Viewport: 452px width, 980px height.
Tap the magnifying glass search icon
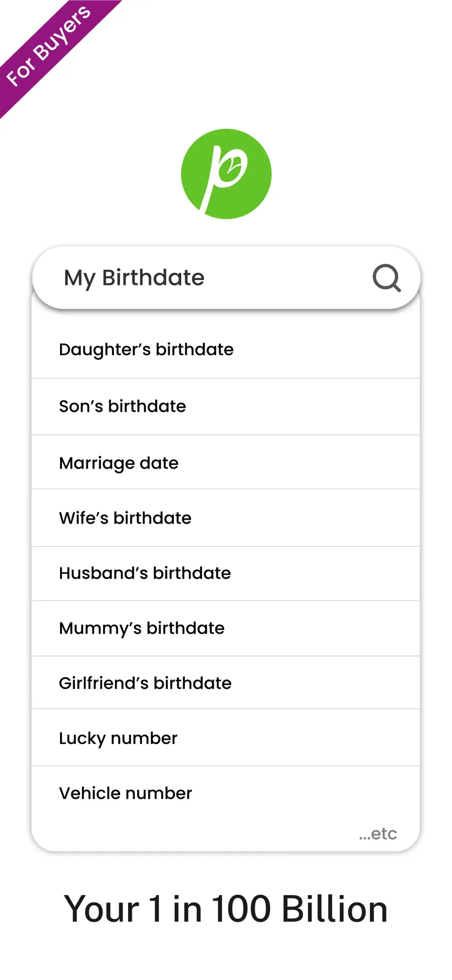[386, 278]
